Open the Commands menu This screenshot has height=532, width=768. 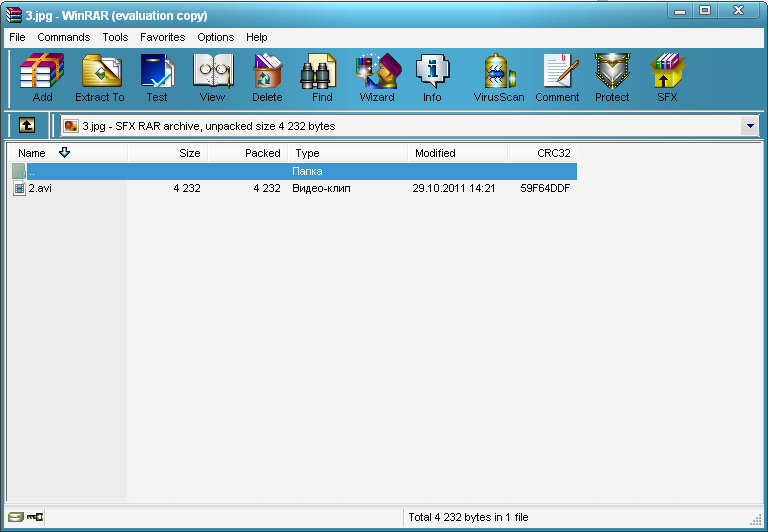point(64,37)
